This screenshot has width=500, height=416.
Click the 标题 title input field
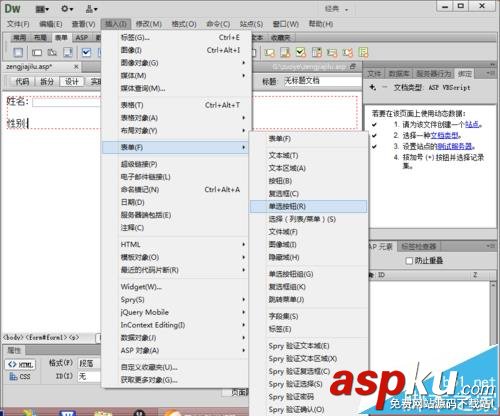point(322,81)
